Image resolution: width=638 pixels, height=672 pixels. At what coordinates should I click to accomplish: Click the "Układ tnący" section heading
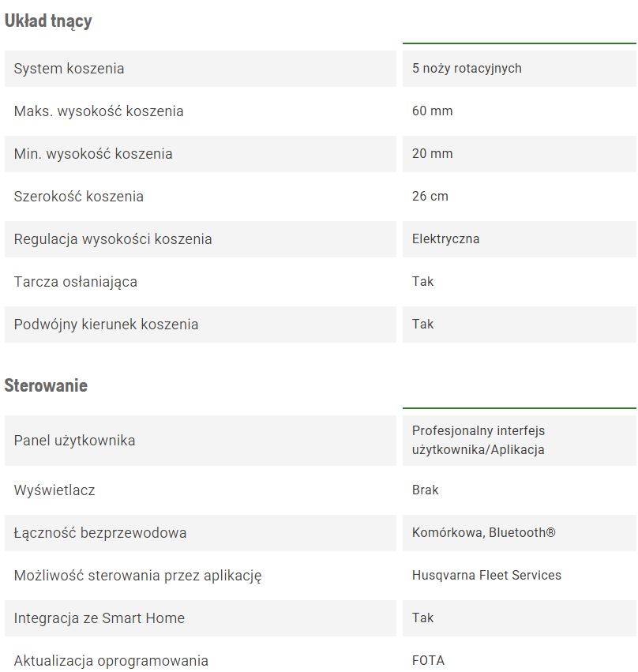(x=48, y=21)
